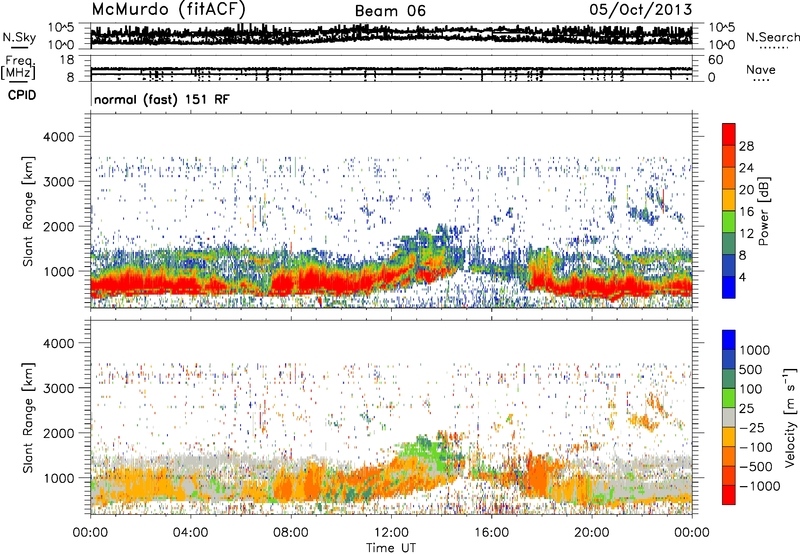Select the '28' label on the power color bar

tap(746, 146)
